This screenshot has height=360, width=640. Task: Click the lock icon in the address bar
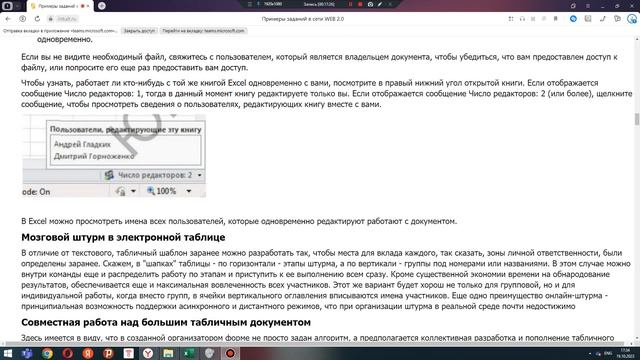coord(51,19)
